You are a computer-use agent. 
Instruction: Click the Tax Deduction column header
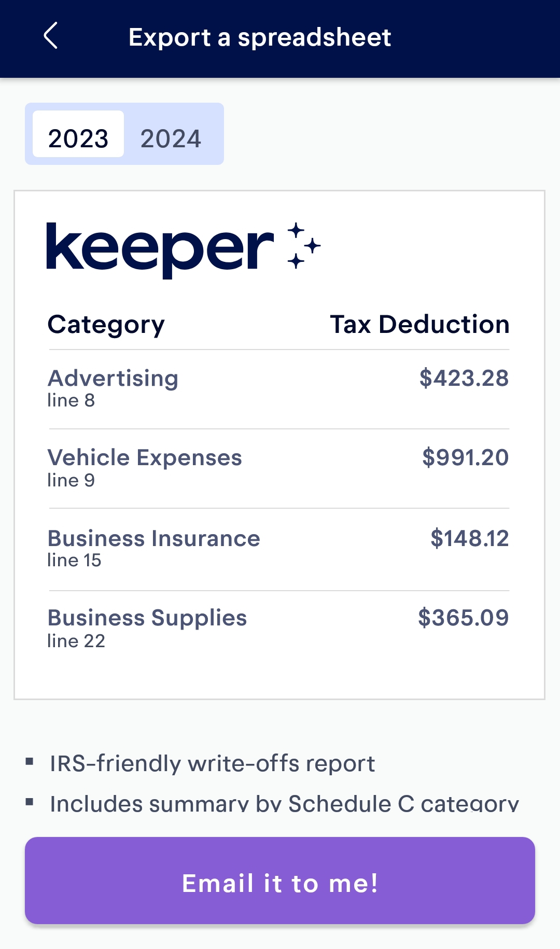420,325
